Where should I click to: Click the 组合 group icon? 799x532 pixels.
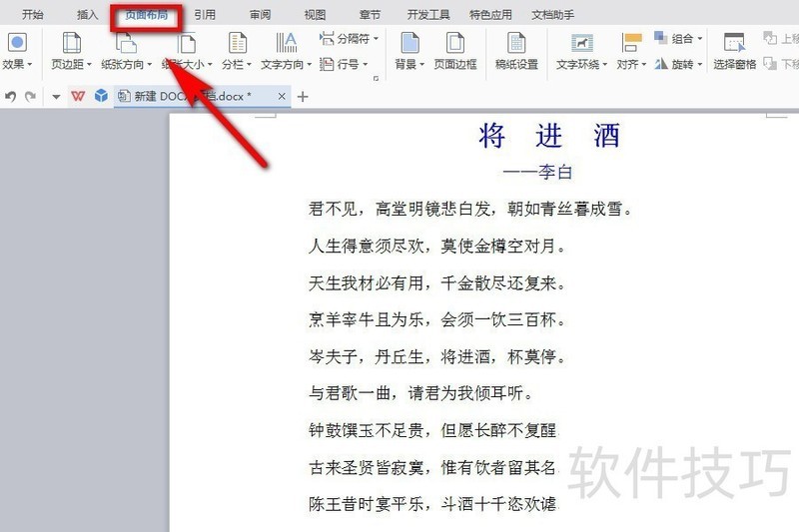(x=661, y=38)
